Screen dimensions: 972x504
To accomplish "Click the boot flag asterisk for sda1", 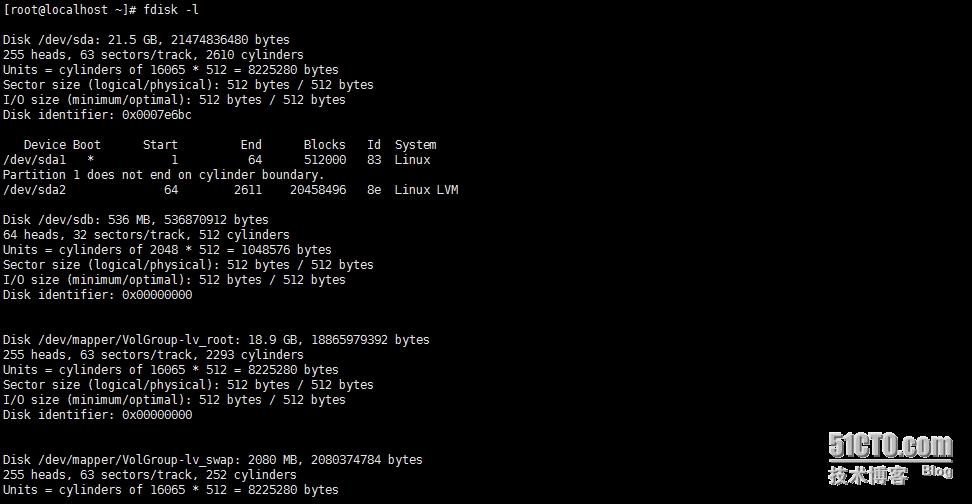I will pyautogui.click(x=91, y=160).
